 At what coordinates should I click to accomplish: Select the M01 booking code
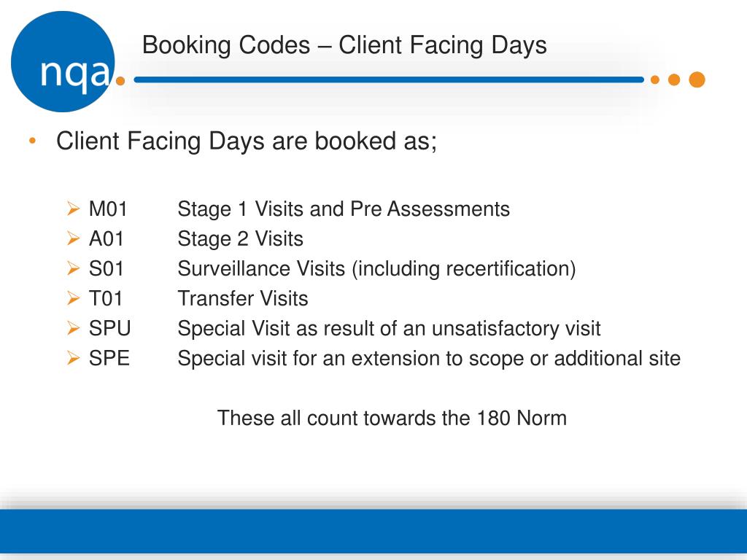[108, 209]
